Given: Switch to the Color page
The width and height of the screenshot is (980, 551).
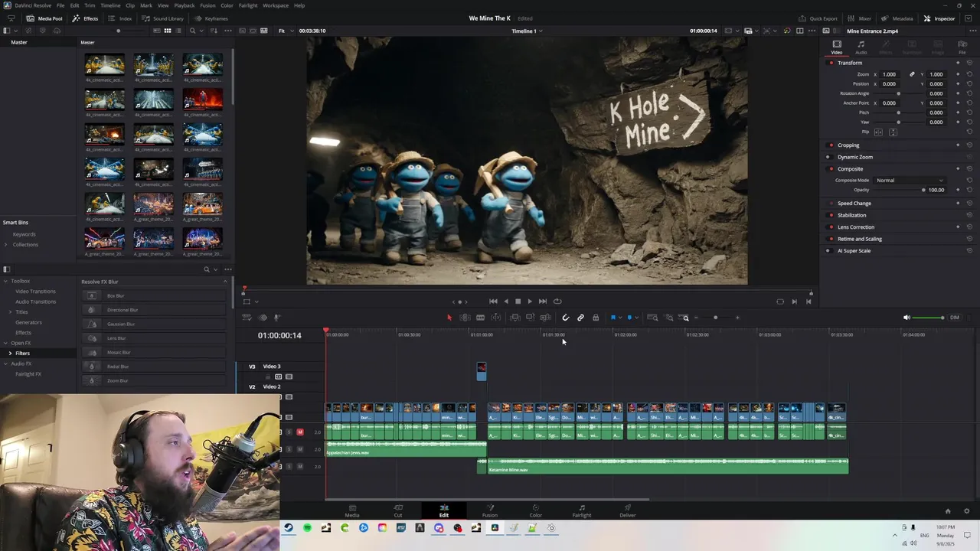Looking at the screenshot, I should 535,510.
